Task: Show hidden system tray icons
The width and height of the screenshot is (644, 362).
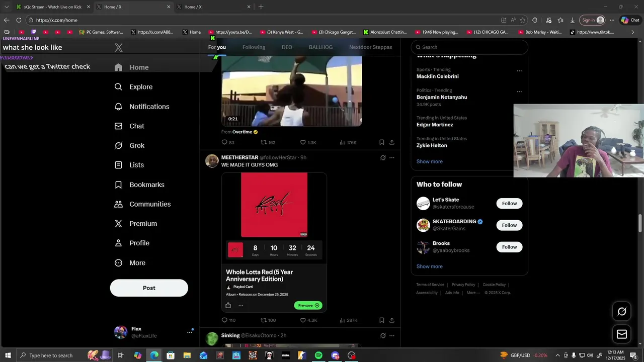Action: pos(557,355)
